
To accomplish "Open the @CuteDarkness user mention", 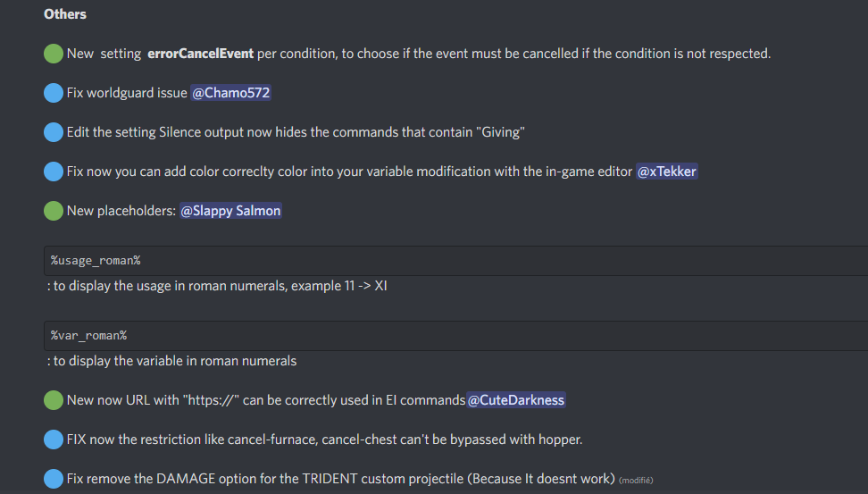I will [516, 400].
